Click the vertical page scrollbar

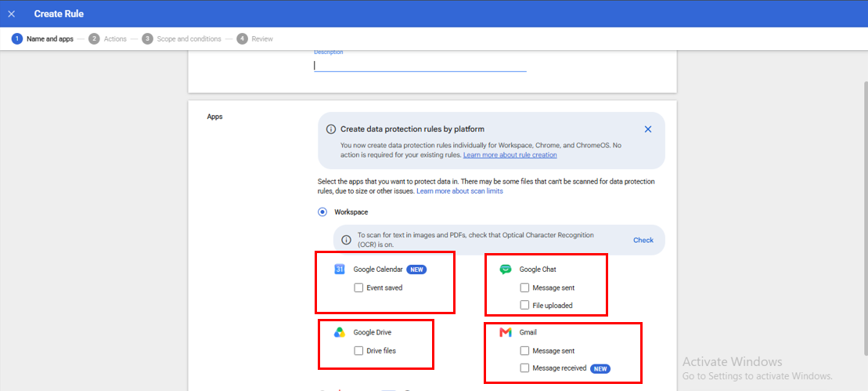click(x=865, y=216)
